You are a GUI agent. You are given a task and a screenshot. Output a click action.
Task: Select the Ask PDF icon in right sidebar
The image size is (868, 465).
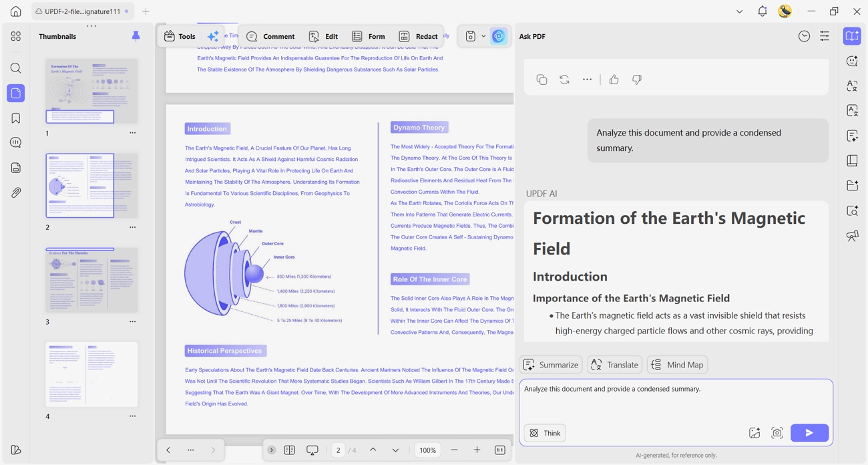click(853, 37)
